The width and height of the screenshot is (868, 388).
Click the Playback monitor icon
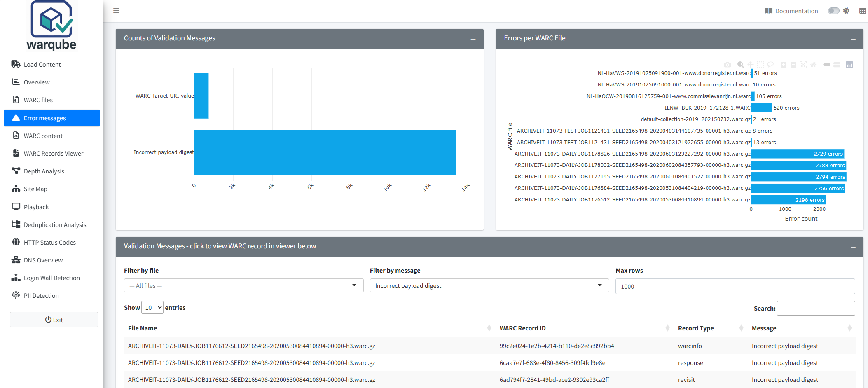click(16, 206)
